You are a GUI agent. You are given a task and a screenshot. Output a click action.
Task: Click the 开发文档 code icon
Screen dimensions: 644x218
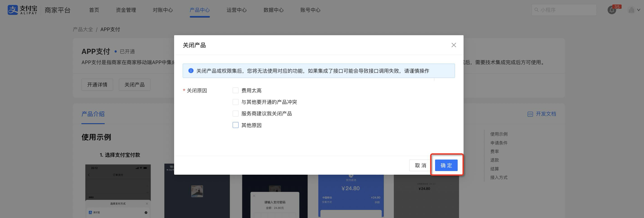pos(530,114)
